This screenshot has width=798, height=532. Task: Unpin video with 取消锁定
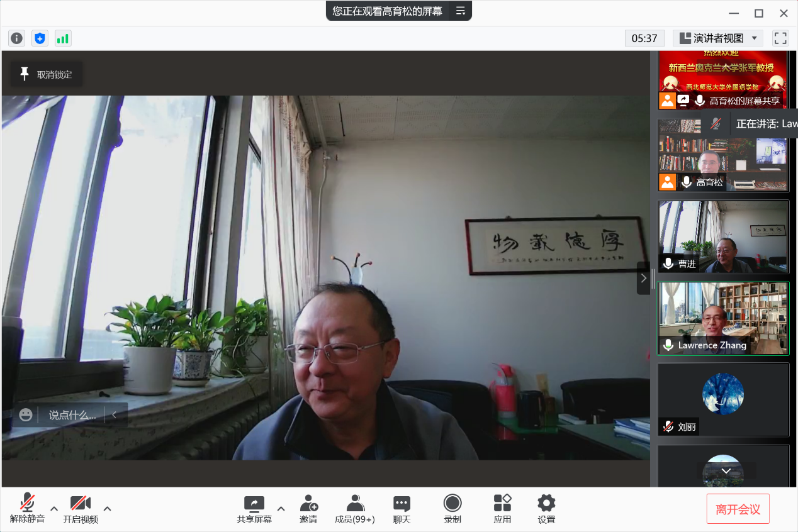pos(47,74)
